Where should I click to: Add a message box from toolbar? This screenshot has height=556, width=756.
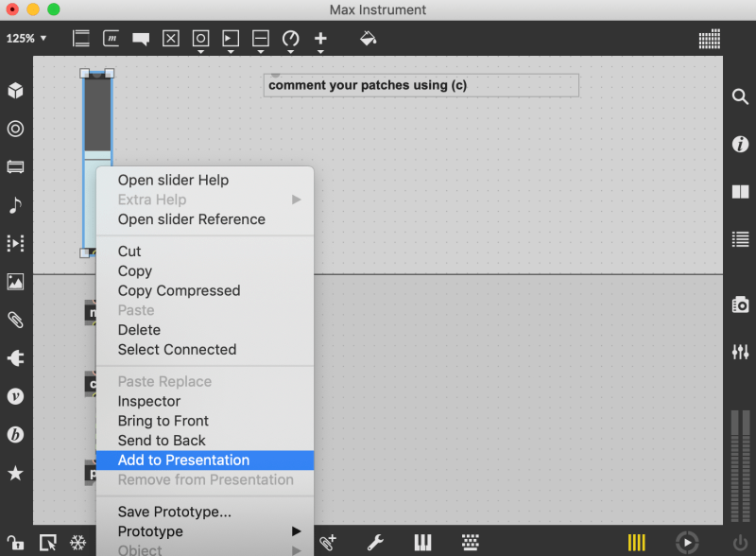click(112, 38)
